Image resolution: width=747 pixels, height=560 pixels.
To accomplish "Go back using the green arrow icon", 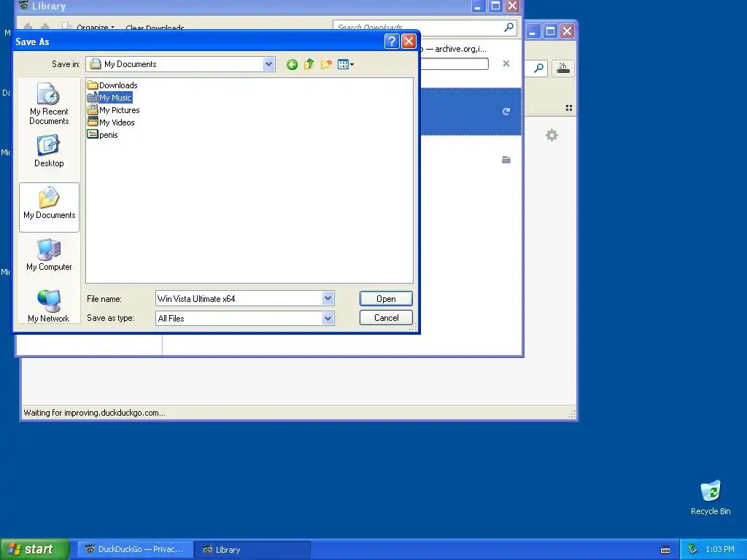I will [292, 64].
